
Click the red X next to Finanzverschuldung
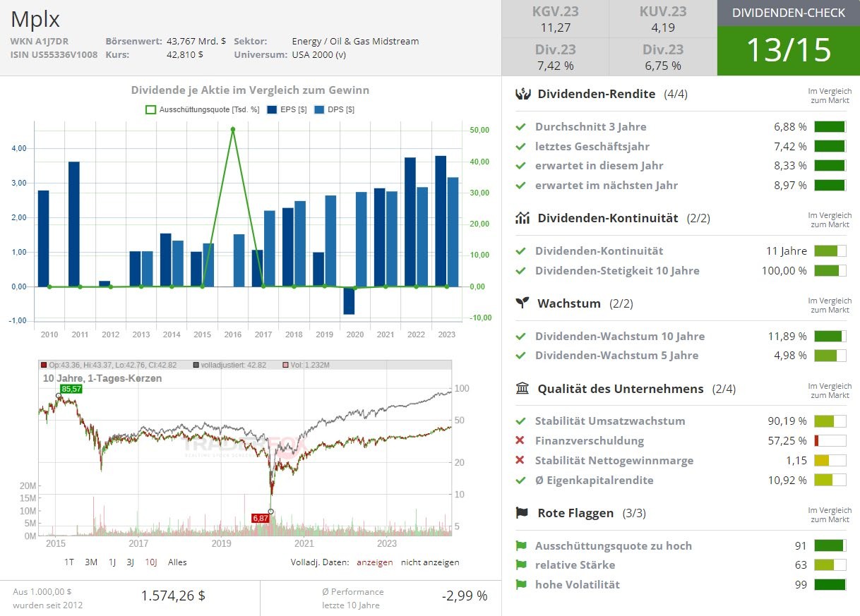(x=520, y=441)
